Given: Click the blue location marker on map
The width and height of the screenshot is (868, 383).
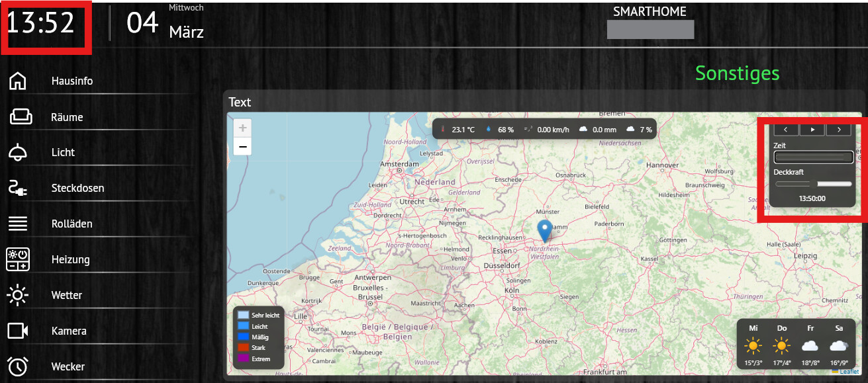Looking at the screenshot, I should click(544, 231).
